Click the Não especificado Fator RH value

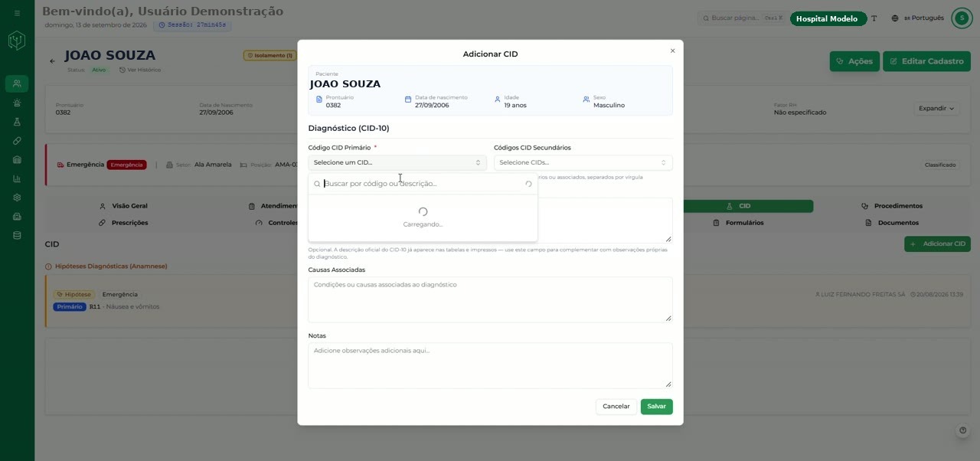click(x=800, y=113)
